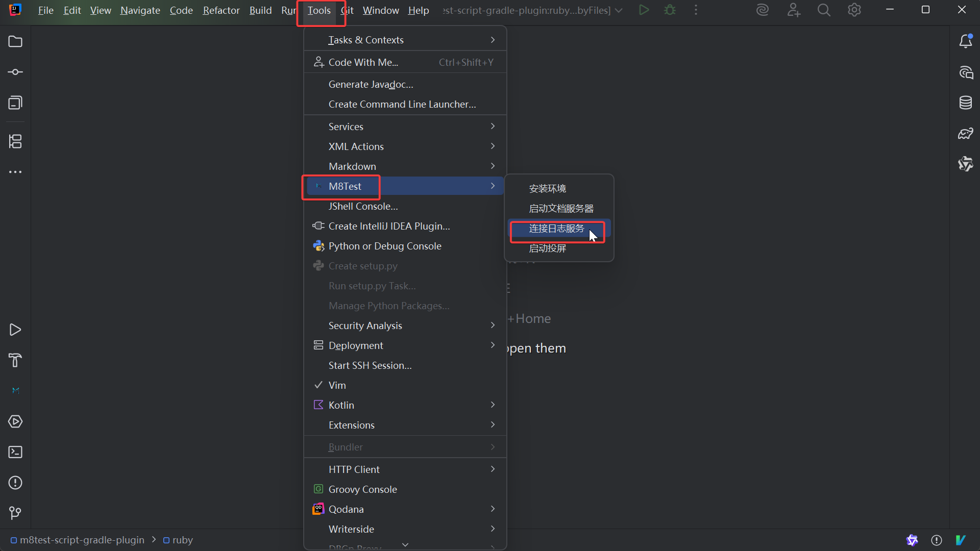Viewport: 980px width, 551px height.
Task: Click the Debug bug icon
Action: pos(670,10)
